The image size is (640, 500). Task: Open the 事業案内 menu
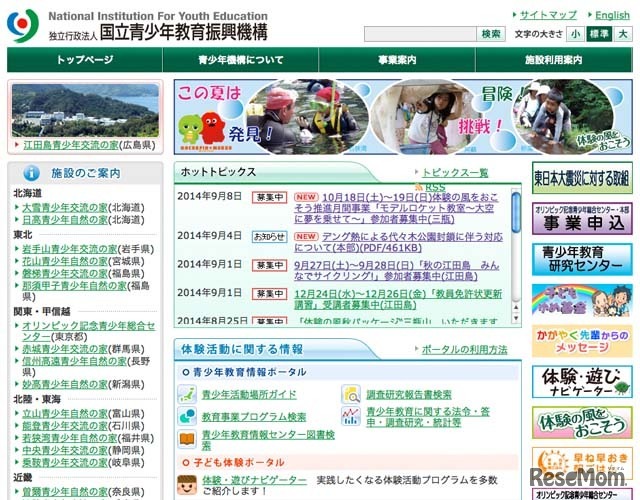coord(397,60)
